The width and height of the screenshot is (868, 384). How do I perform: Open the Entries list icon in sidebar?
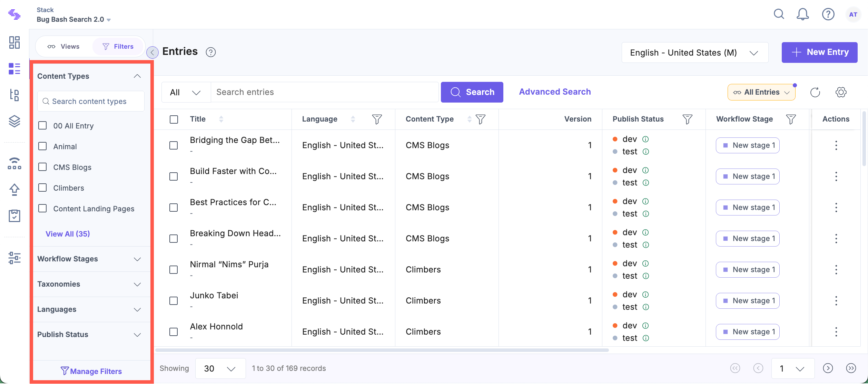[x=14, y=69]
